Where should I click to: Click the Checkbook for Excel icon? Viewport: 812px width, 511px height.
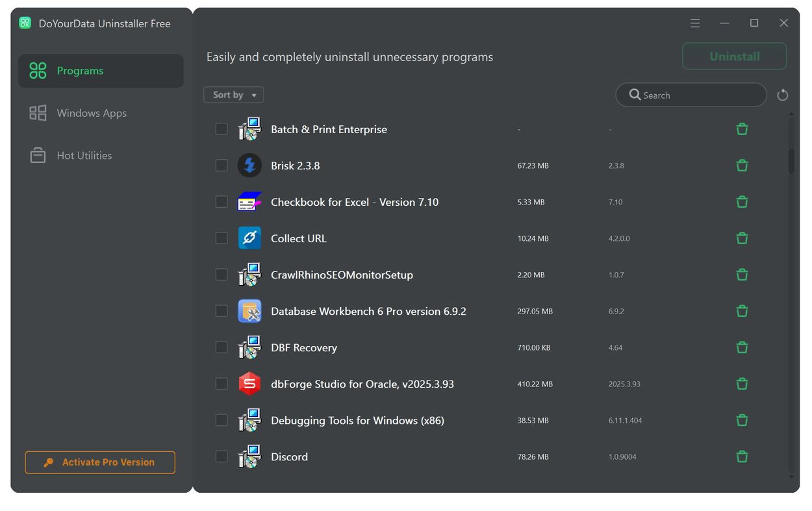tap(249, 202)
